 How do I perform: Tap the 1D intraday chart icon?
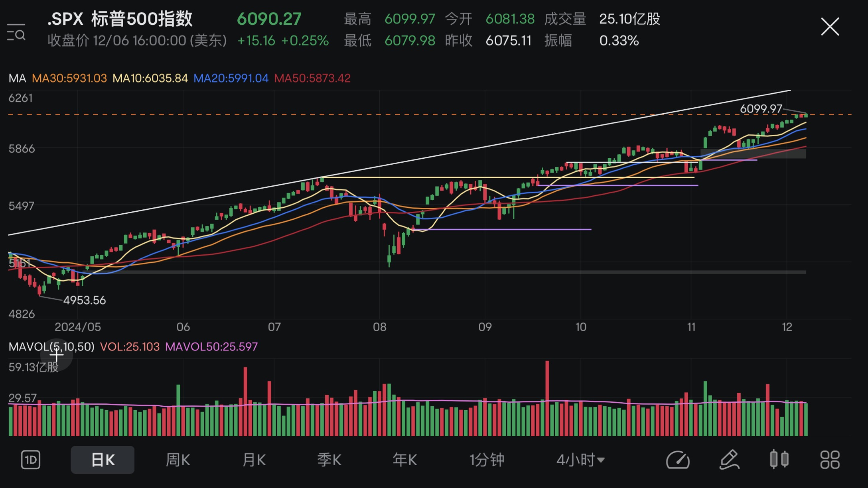(31, 460)
